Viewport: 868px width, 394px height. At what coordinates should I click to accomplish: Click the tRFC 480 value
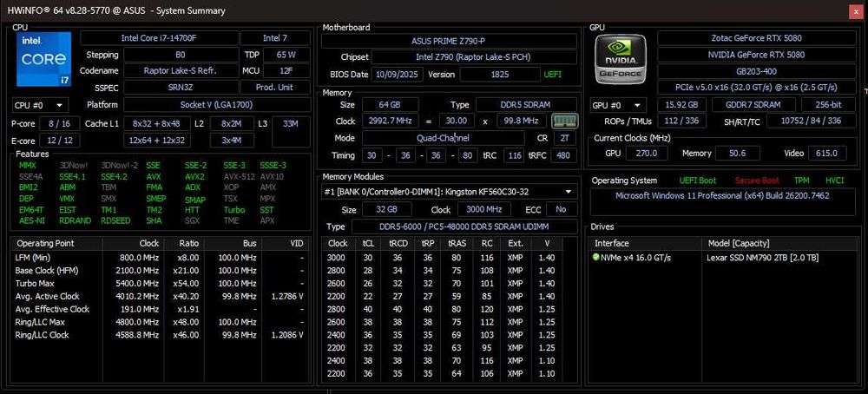pyautogui.click(x=563, y=155)
